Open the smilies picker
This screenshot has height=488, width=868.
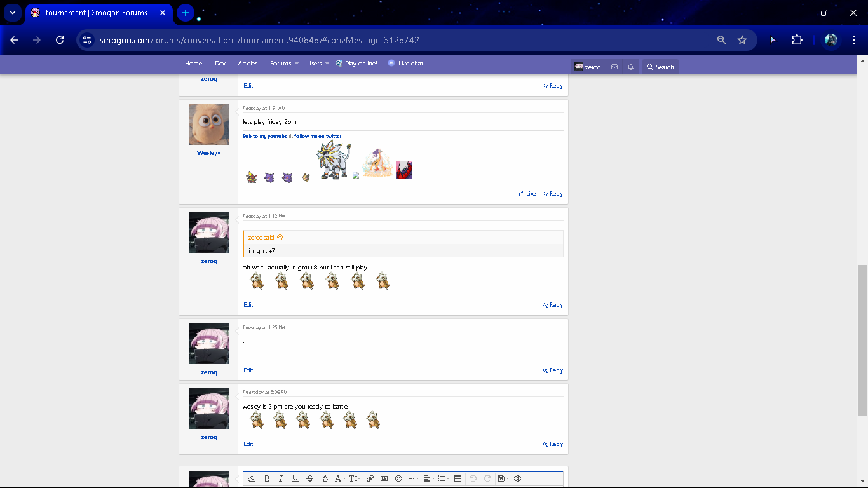(398, 478)
